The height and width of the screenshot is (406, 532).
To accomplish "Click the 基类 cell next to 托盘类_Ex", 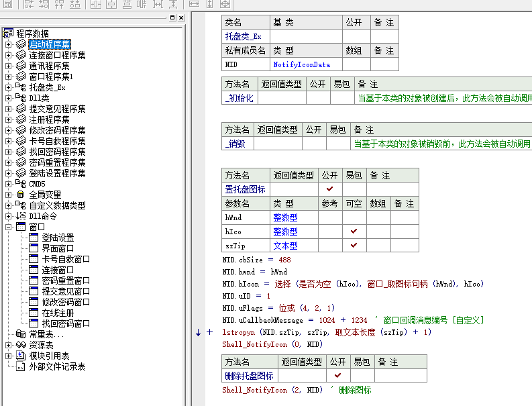I will (x=306, y=36).
